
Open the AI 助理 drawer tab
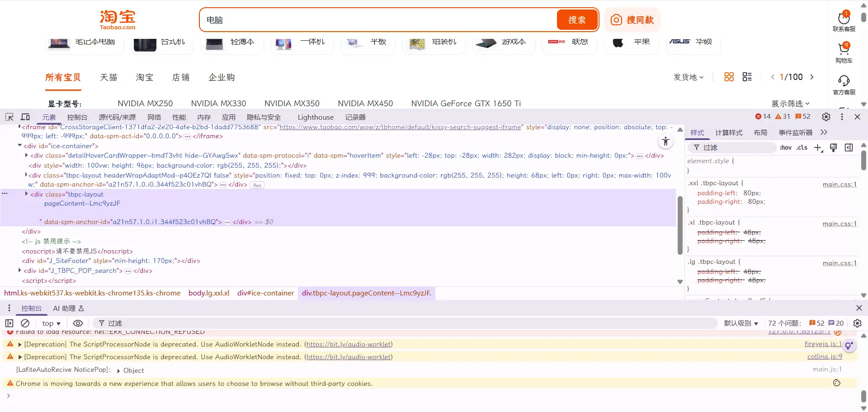coord(69,309)
